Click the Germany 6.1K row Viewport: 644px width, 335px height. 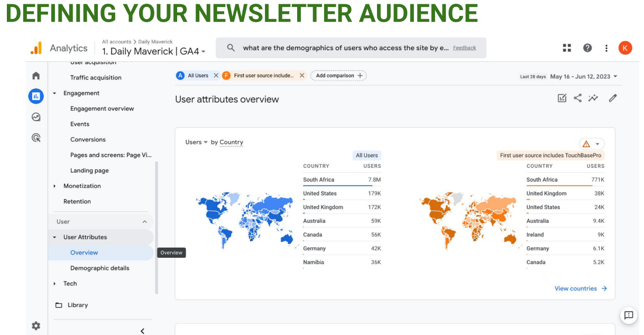[x=565, y=249]
